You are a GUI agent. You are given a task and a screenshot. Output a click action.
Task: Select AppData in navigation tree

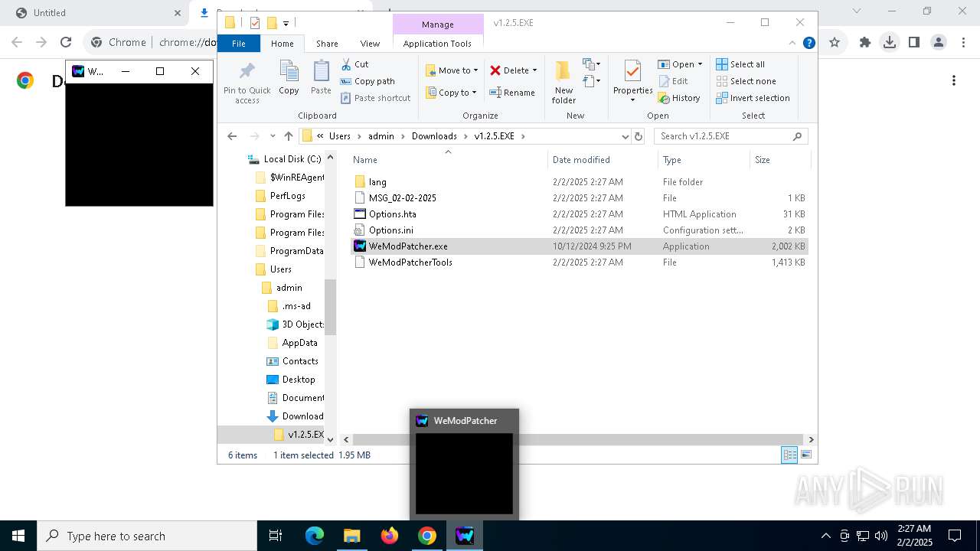pos(299,343)
